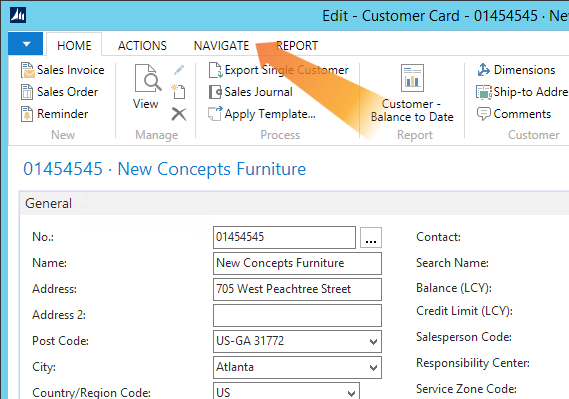Open the NAVIGATE ribbon tab
The image size is (569, 399).
tap(221, 45)
